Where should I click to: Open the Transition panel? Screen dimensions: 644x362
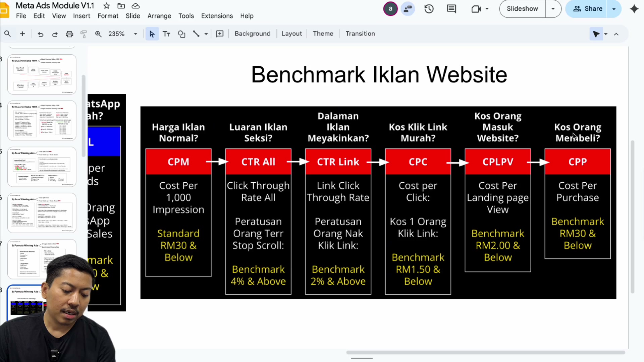click(x=360, y=34)
